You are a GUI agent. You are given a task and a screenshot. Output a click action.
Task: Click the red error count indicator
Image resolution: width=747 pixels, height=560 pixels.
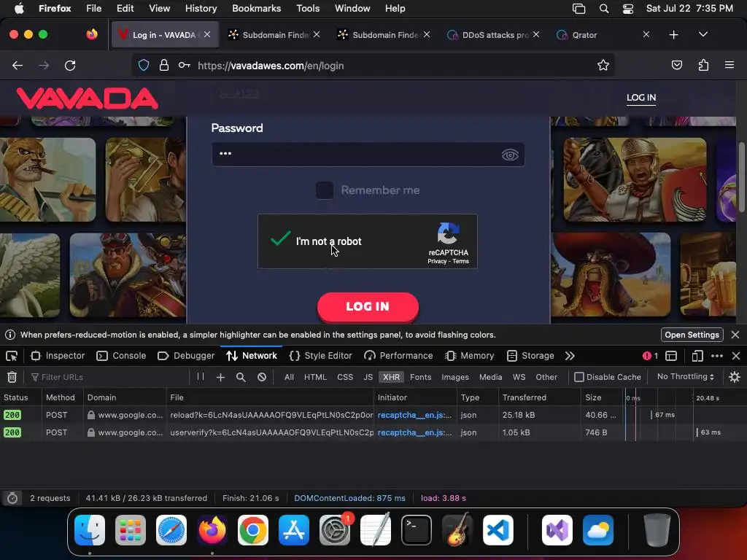click(650, 356)
